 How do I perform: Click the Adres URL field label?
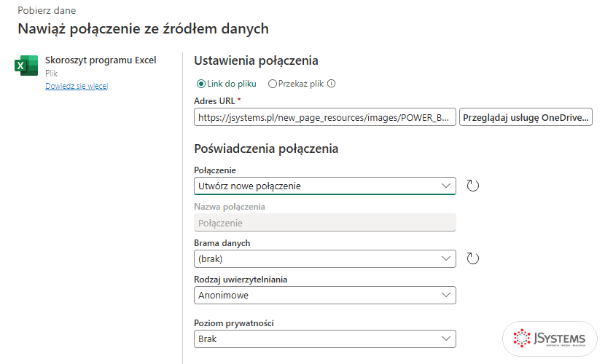(214, 101)
